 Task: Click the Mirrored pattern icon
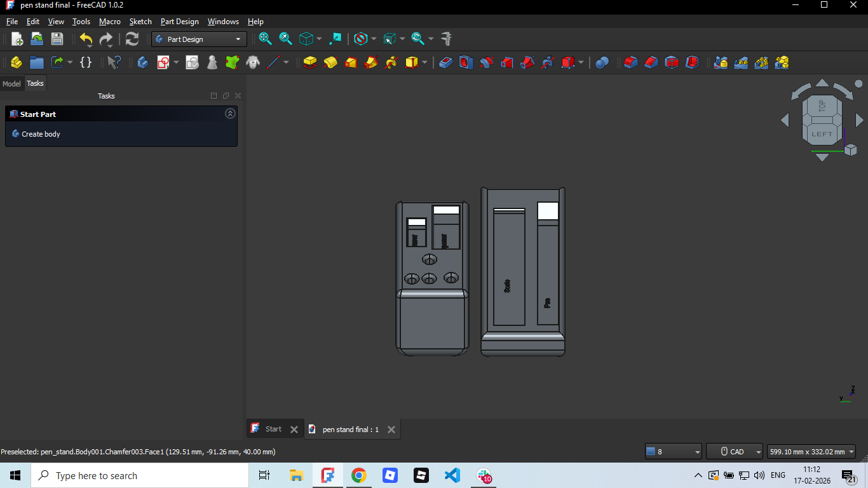pyautogui.click(x=721, y=62)
